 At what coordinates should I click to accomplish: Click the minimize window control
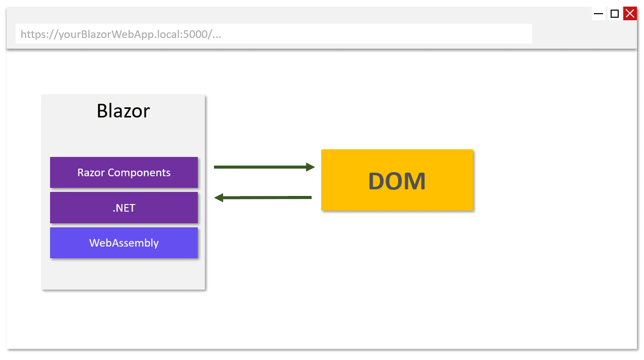pos(598,13)
